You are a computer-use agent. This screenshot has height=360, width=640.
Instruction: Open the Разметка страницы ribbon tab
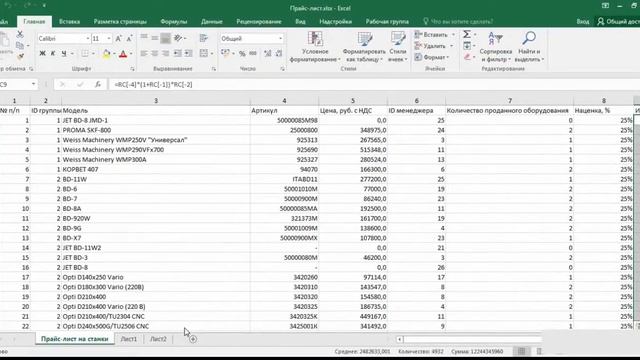[x=120, y=21]
